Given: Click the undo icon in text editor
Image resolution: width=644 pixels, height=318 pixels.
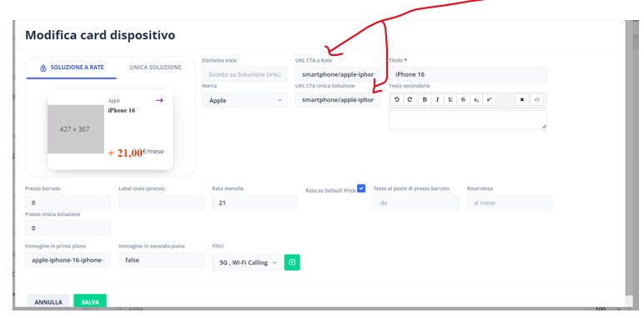Looking at the screenshot, I should pos(397,100).
